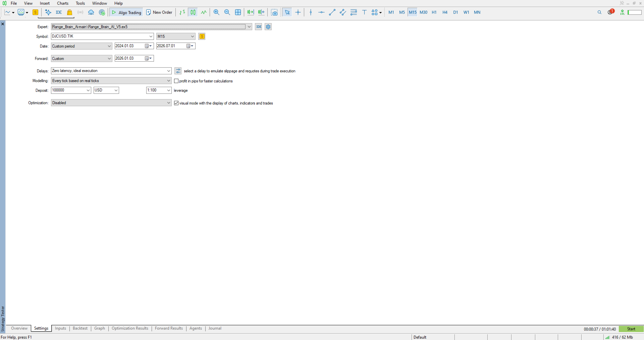Select the equidistant channel tool
644x340 pixels.
(343, 12)
